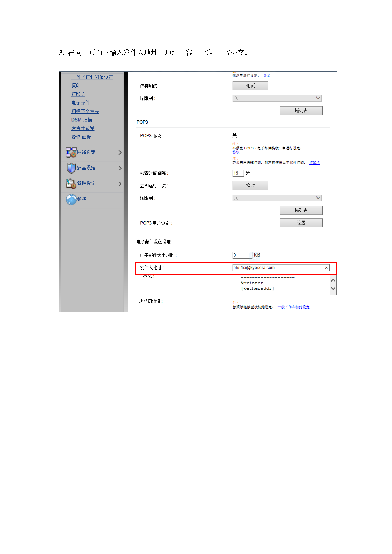Open the 操作面板 sidebar link
The width and height of the screenshot is (392, 554).
click(x=81, y=137)
